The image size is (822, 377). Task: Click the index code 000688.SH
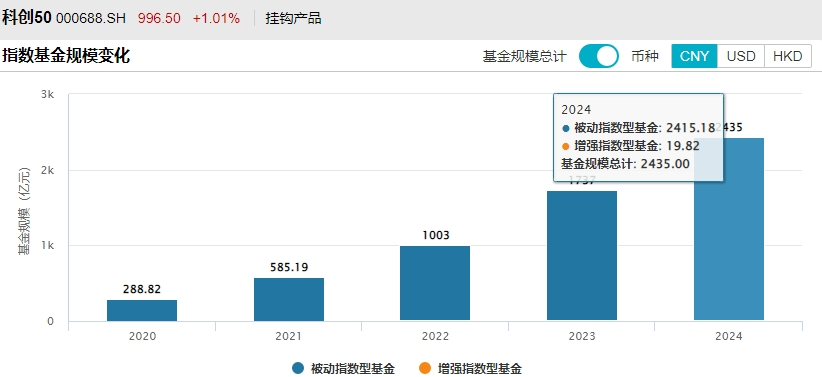(x=91, y=19)
